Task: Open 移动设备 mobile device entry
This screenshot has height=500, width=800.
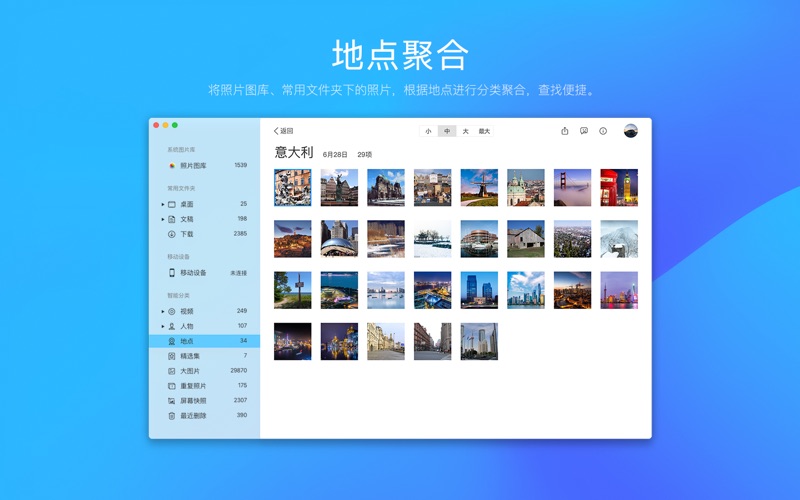Action: [x=192, y=273]
